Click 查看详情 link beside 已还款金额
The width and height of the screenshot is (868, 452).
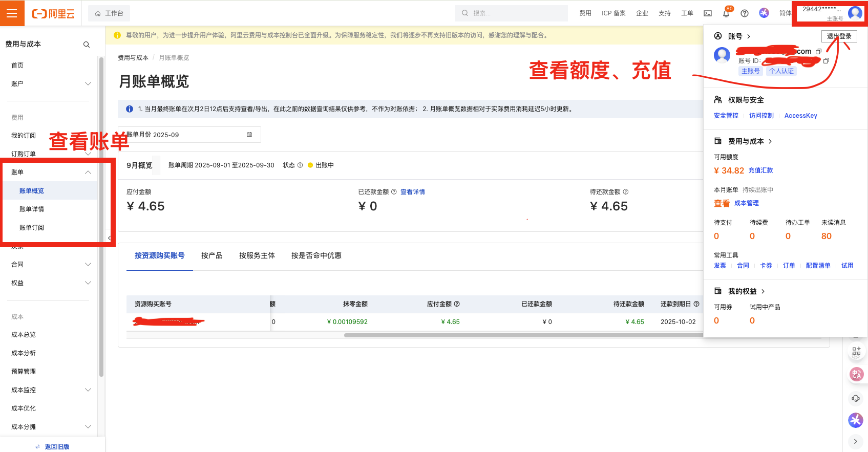pos(413,192)
